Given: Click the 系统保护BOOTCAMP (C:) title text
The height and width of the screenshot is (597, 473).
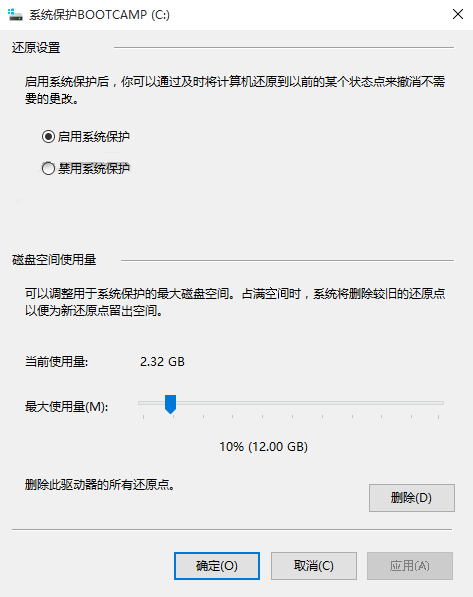Looking at the screenshot, I should click(x=99, y=15).
